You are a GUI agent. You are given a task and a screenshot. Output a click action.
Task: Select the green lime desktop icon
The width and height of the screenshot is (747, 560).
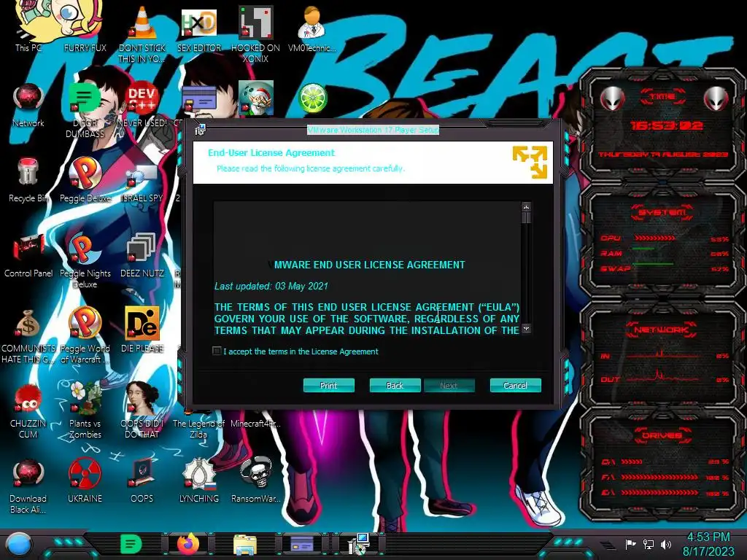[312, 99]
